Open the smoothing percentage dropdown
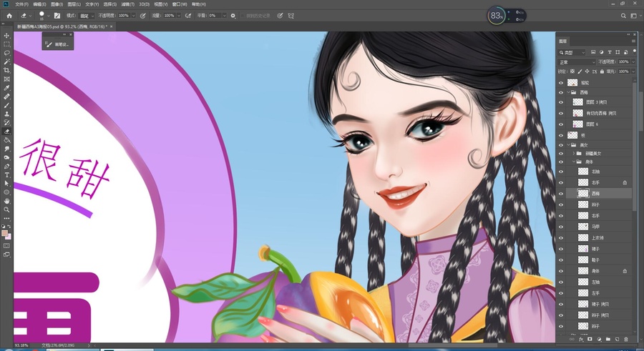The width and height of the screenshot is (644, 351). (224, 16)
